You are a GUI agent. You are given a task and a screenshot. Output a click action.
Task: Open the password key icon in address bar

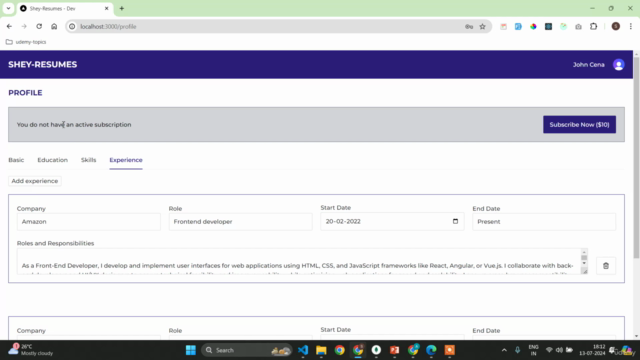(x=469, y=27)
